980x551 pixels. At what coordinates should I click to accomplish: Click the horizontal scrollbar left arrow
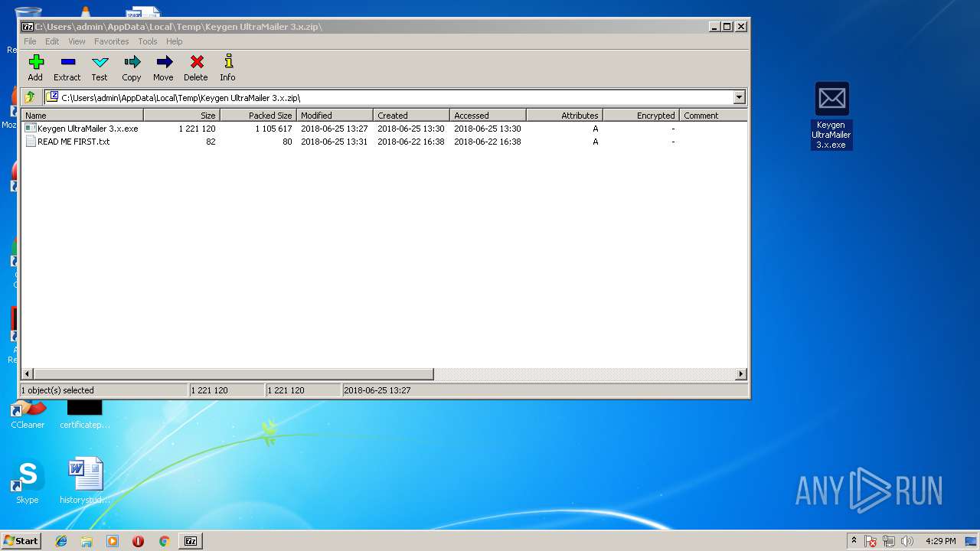pos(28,374)
